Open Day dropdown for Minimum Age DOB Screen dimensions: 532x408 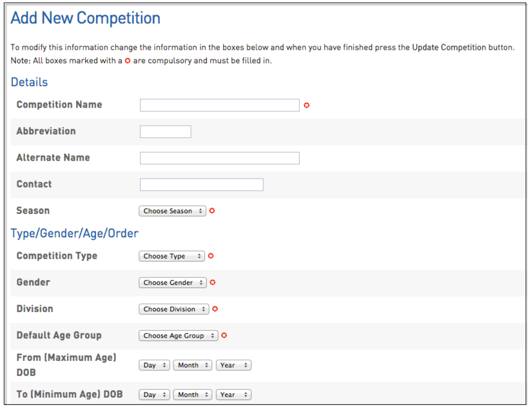click(x=154, y=394)
